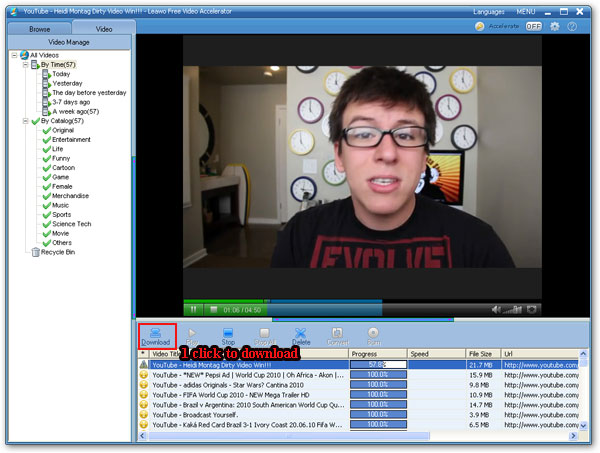Click the 57.8% progress bar cell
600x453 pixels.
pos(378,365)
